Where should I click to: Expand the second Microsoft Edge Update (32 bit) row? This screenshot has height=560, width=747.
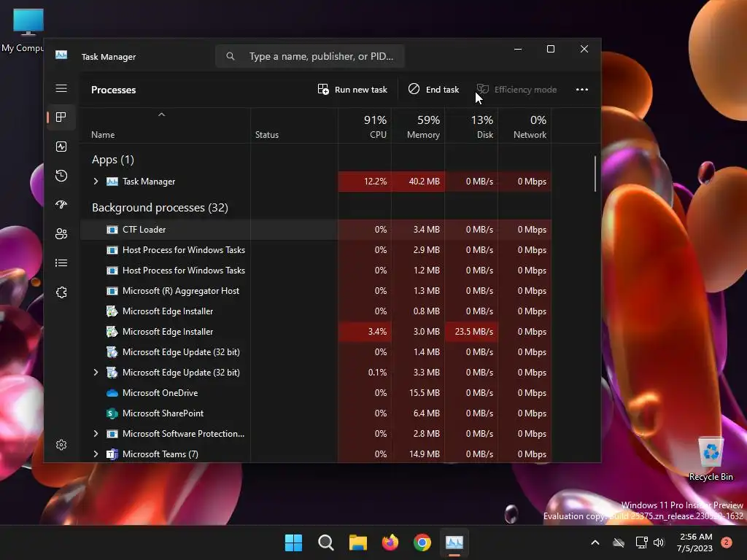tap(96, 373)
